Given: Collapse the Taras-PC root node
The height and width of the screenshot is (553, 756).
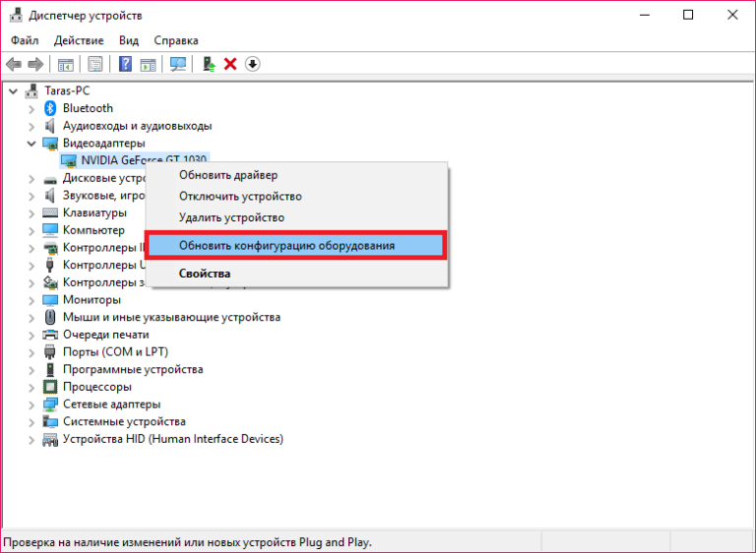Looking at the screenshot, I should point(14,91).
